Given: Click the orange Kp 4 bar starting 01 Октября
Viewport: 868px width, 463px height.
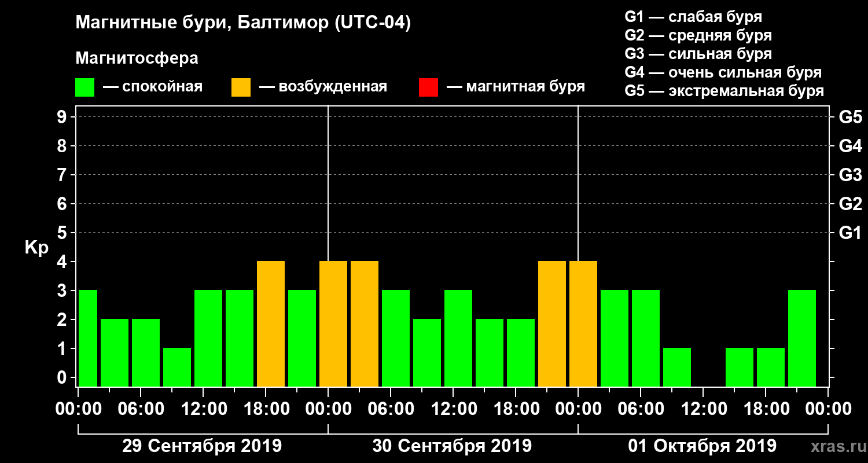Looking at the screenshot, I should point(583,324).
